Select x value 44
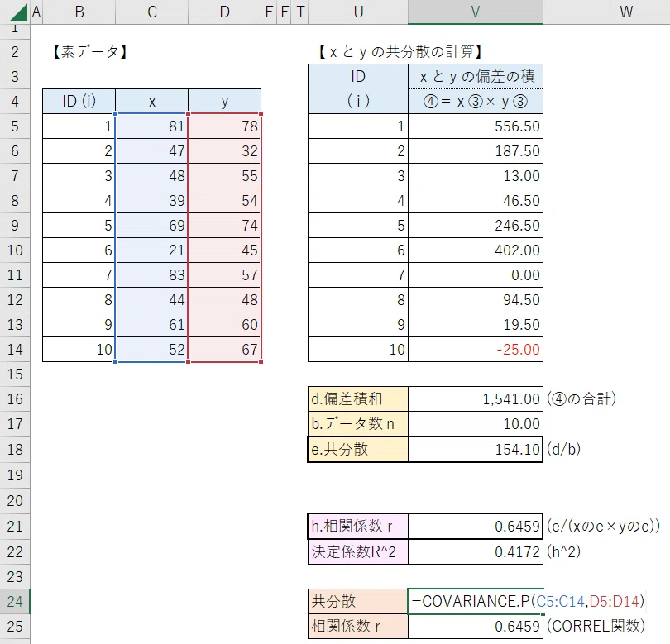Image resolution: width=670 pixels, height=644 pixels. tap(152, 299)
